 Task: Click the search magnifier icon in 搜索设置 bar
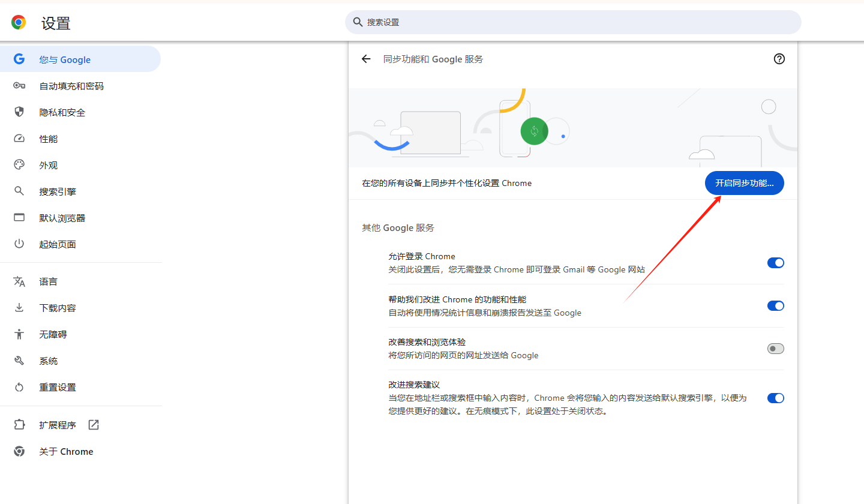[358, 22]
